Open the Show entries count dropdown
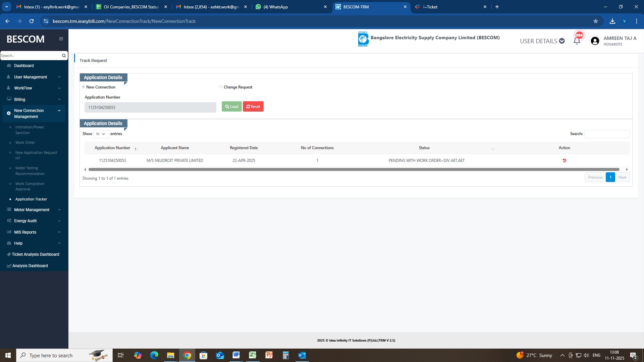Screen dimensions: 644x362 coord(101,134)
